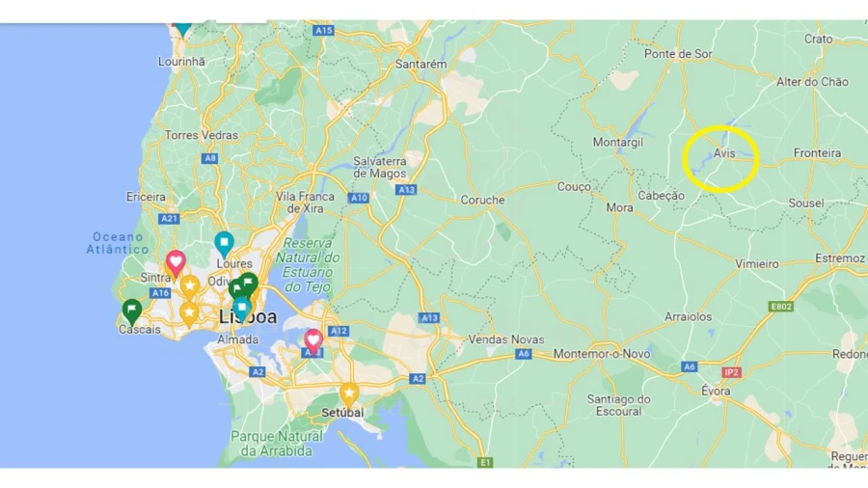Open the teal pin above Loures

(x=224, y=245)
